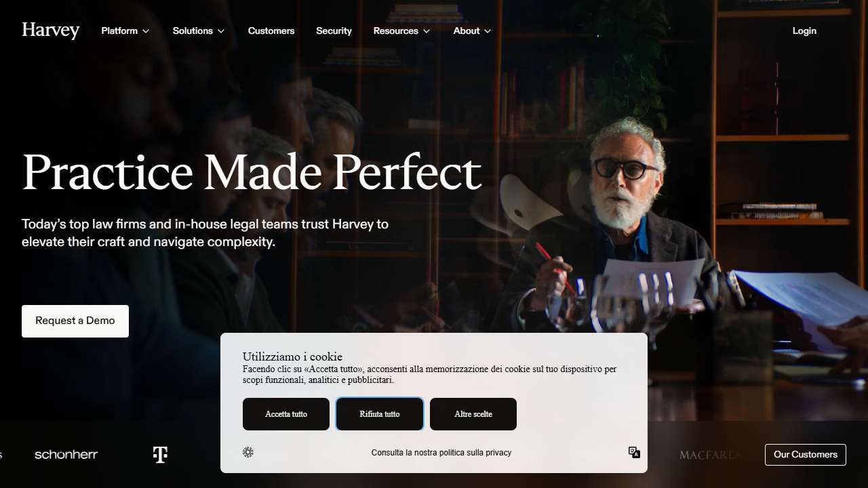The height and width of the screenshot is (488, 868).
Task: Accept all cookies with Accetta tutto
Action: click(286, 414)
